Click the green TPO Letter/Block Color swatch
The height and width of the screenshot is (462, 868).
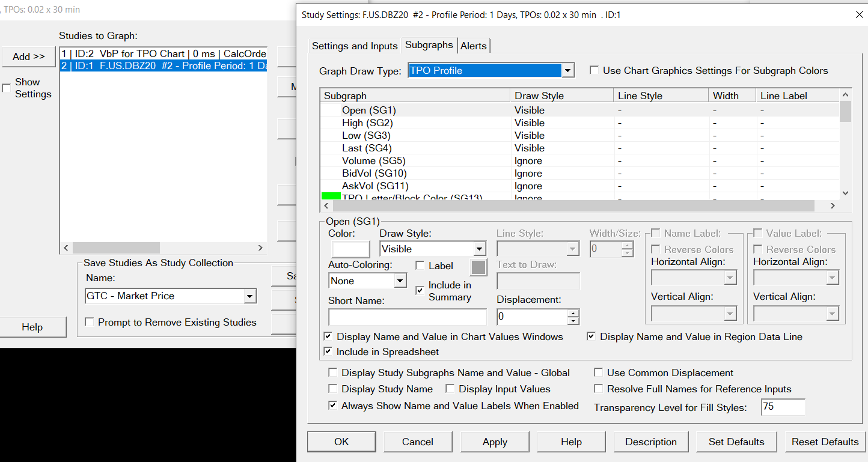(331, 196)
